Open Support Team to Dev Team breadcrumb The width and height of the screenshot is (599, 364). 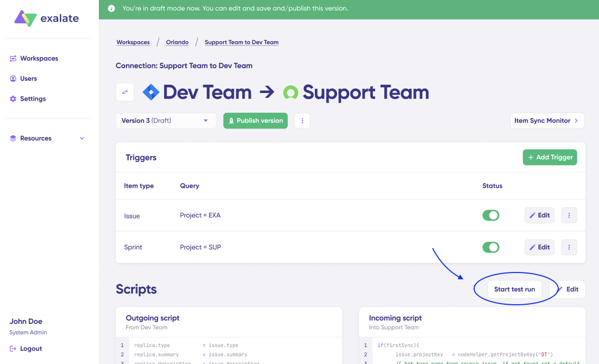coord(241,42)
